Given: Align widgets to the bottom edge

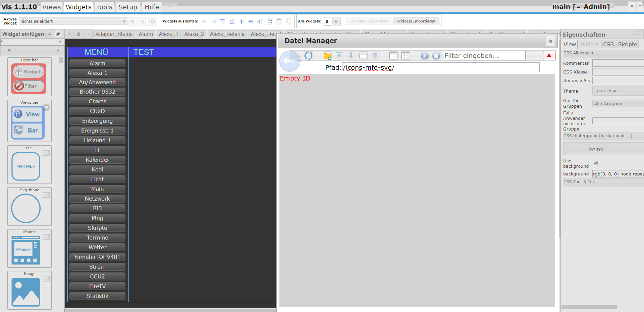Looking at the screenshot, I should click(232, 21).
